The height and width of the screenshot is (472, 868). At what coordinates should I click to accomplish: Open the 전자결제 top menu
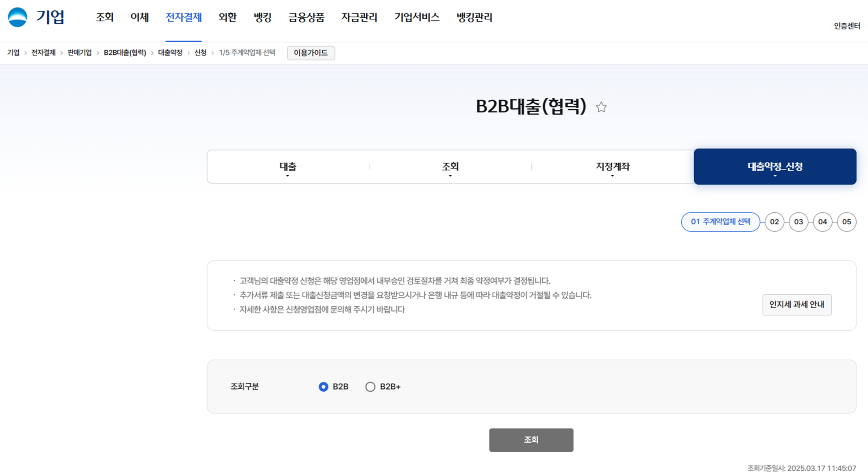(x=183, y=17)
